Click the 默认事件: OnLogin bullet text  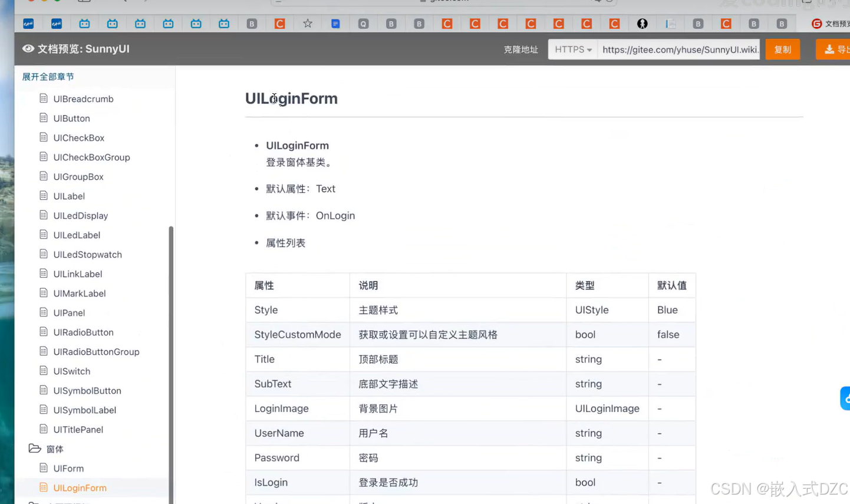point(310,216)
